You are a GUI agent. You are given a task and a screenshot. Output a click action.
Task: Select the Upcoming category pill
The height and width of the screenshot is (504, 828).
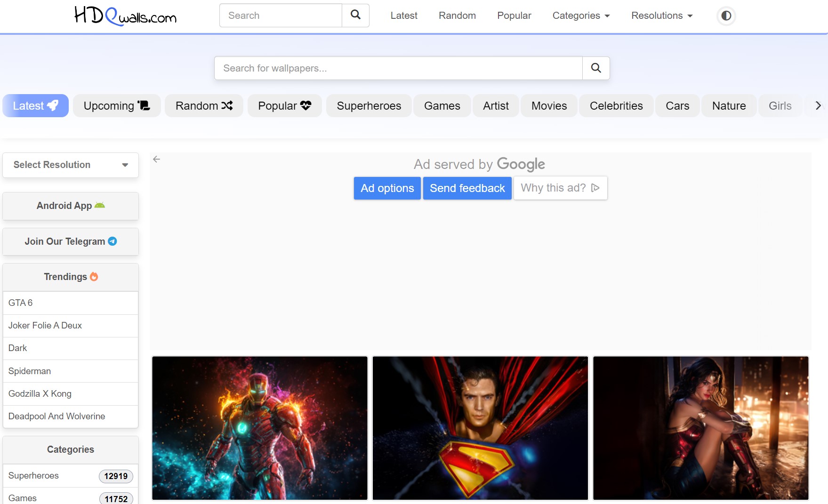tap(117, 106)
